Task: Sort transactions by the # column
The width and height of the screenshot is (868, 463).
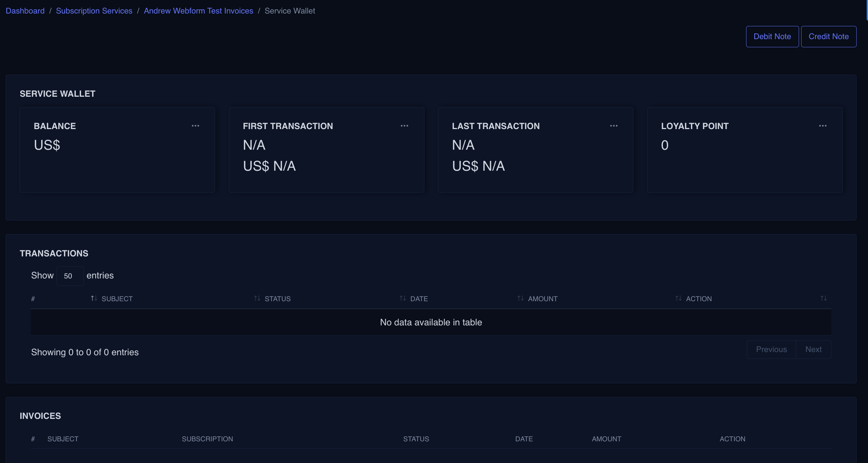Action: pos(33,299)
